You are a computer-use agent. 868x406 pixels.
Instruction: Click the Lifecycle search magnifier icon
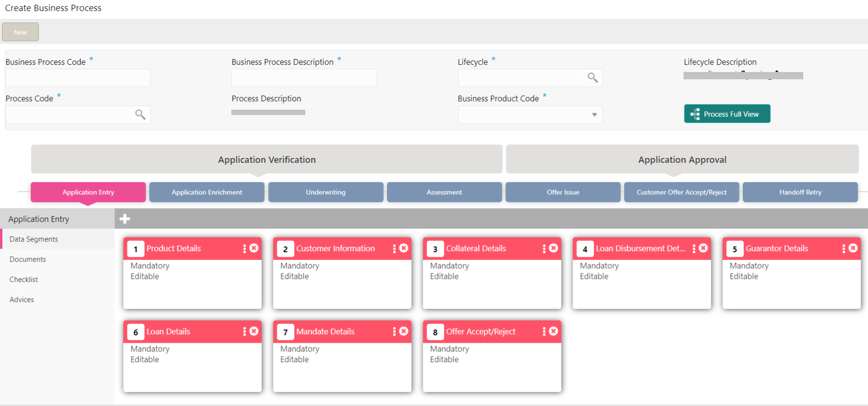coord(592,77)
